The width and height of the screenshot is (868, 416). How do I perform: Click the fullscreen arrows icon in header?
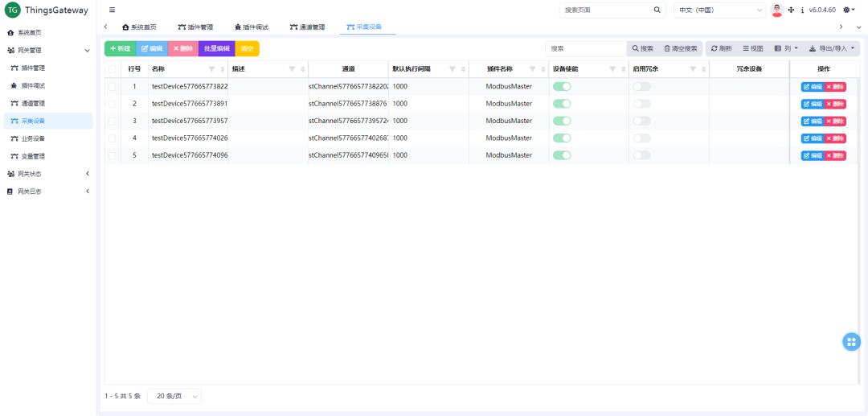(791, 10)
